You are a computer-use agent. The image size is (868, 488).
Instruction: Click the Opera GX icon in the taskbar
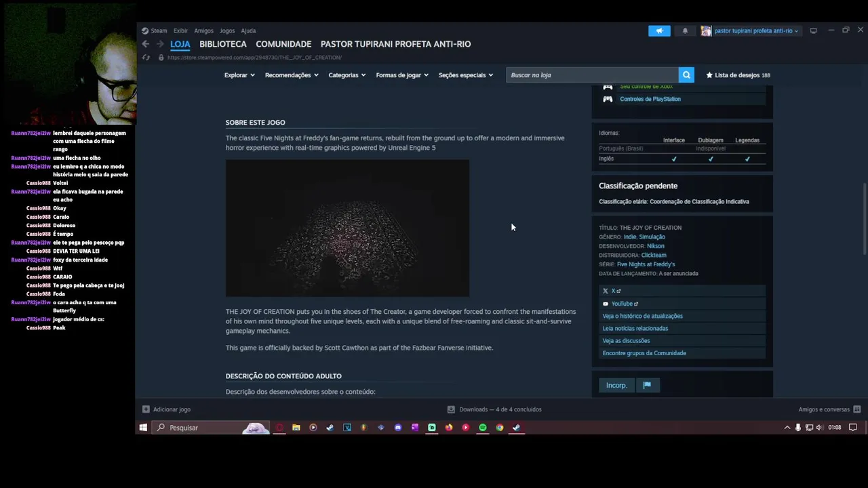279,428
